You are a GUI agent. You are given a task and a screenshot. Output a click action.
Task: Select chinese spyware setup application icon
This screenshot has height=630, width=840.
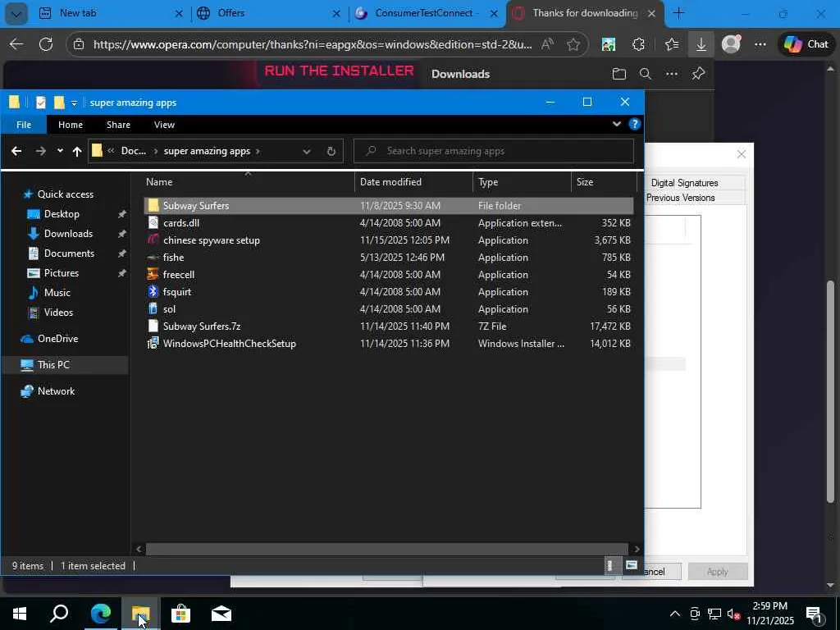[x=153, y=240]
